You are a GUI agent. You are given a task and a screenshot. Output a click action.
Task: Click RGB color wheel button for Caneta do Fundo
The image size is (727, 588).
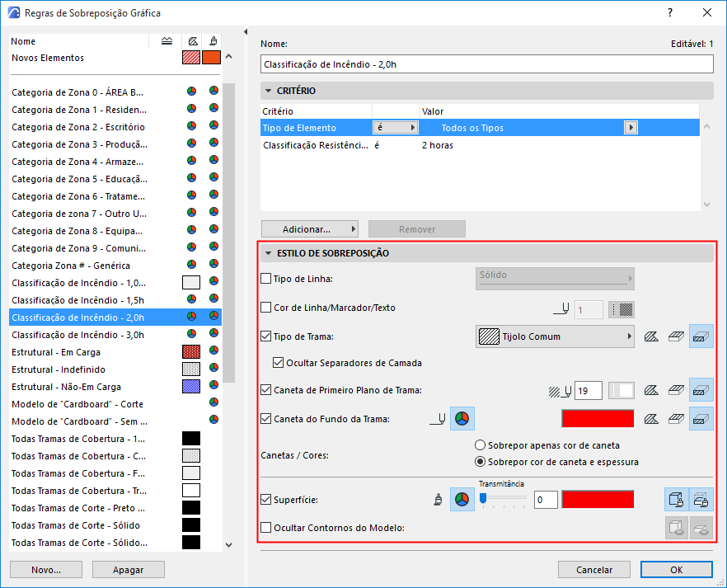[462, 419]
